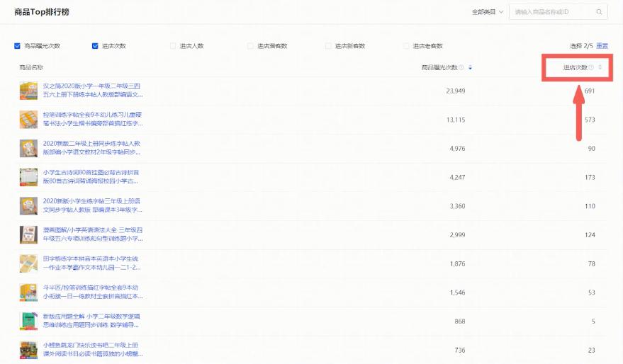Select exposure value 23,949
The width and height of the screenshot is (623, 364).
tap(455, 91)
